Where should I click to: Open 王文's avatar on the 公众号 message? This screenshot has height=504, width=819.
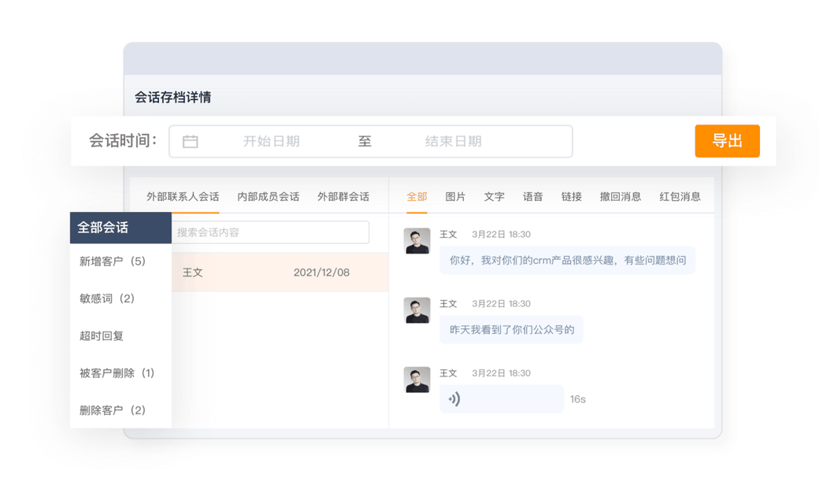coord(417,310)
